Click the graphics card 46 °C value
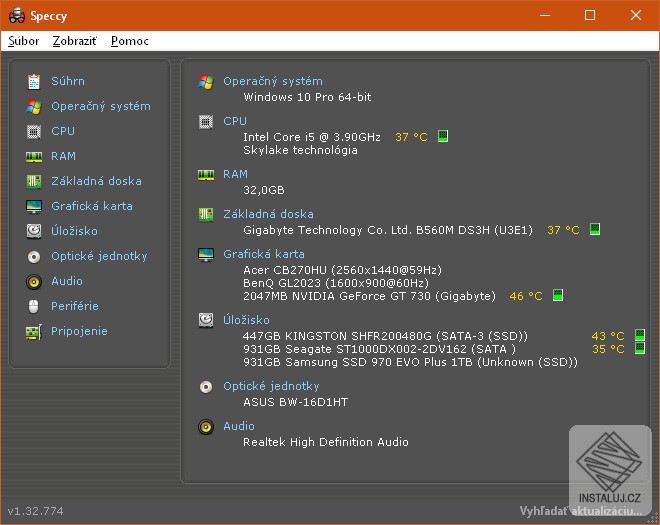The width and height of the screenshot is (660, 525). coord(526,296)
